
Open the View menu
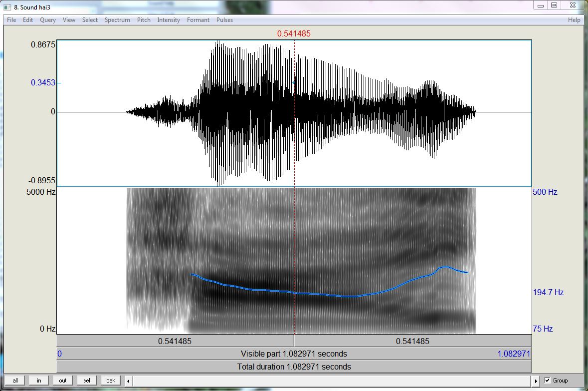[x=69, y=20]
